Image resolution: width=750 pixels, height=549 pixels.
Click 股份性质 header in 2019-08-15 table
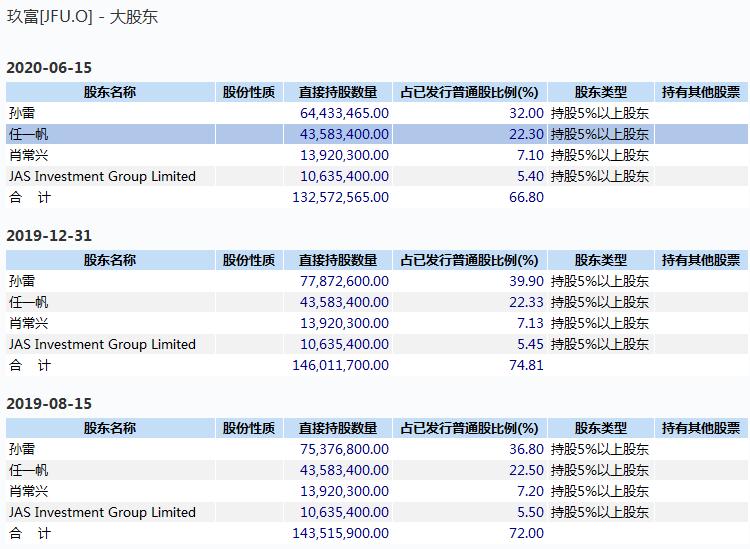[x=249, y=428]
